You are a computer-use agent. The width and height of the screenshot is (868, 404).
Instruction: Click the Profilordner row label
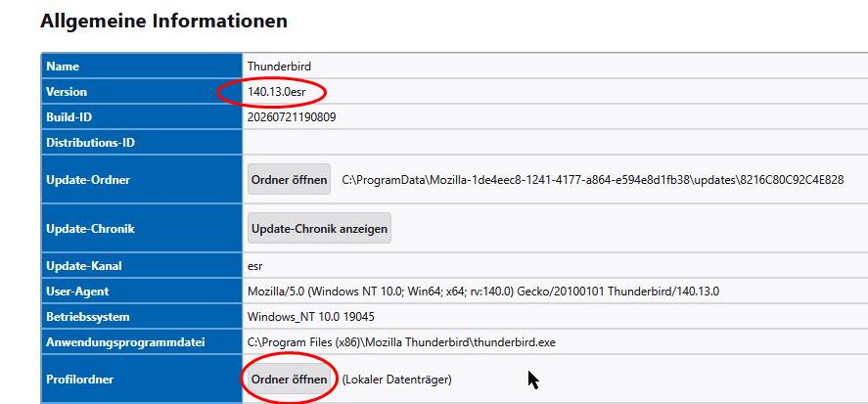point(80,380)
